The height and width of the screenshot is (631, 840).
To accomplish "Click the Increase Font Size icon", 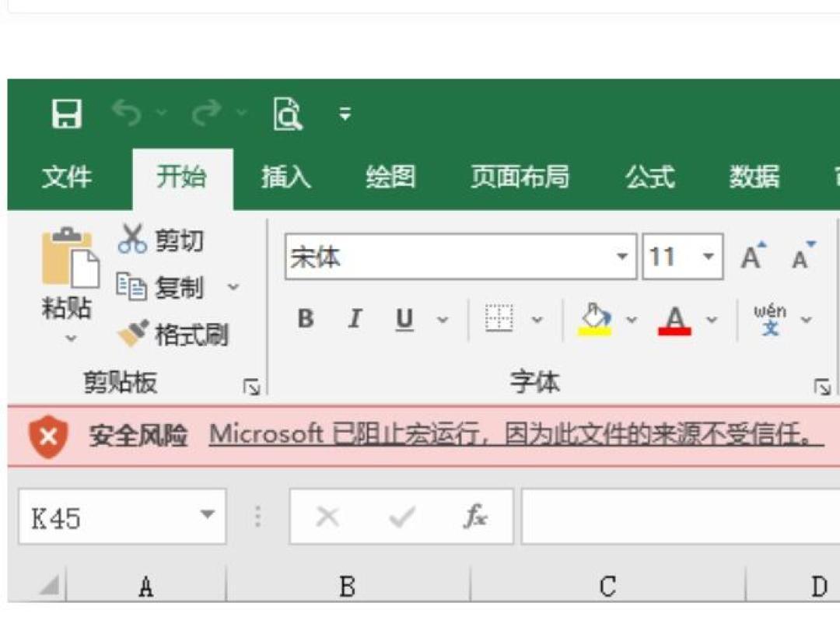I will point(753,256).
